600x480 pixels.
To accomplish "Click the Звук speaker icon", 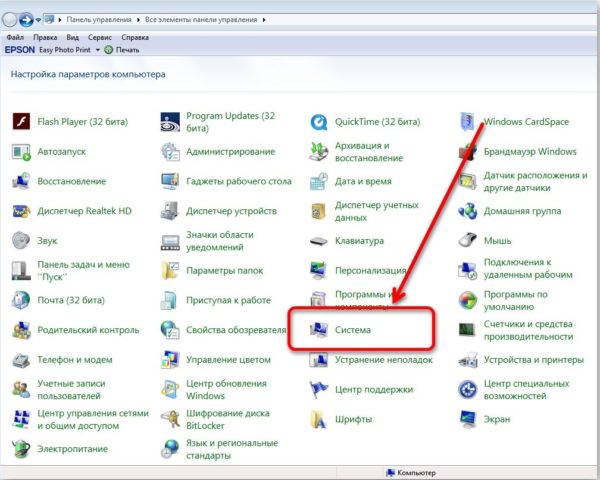I will [21, 241].
